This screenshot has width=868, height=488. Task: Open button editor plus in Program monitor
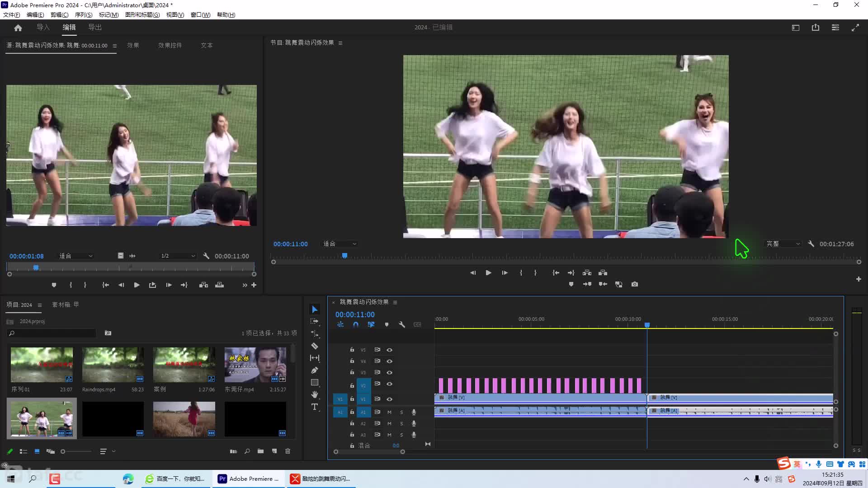(859, 279)
